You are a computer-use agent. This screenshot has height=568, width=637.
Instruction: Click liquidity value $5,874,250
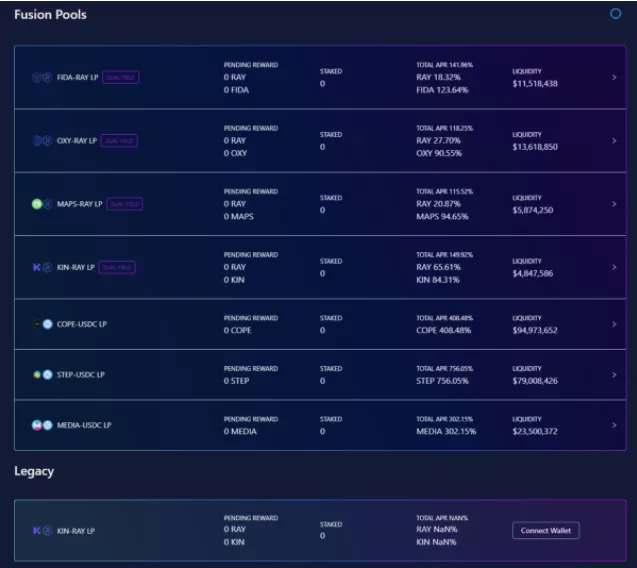pyautogui.click(x=533, y=210)
